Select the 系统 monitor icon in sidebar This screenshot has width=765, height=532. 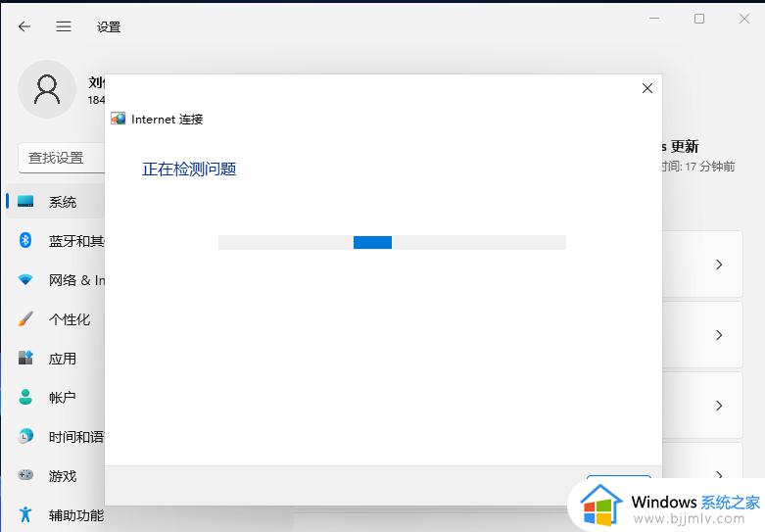[25, 201]
